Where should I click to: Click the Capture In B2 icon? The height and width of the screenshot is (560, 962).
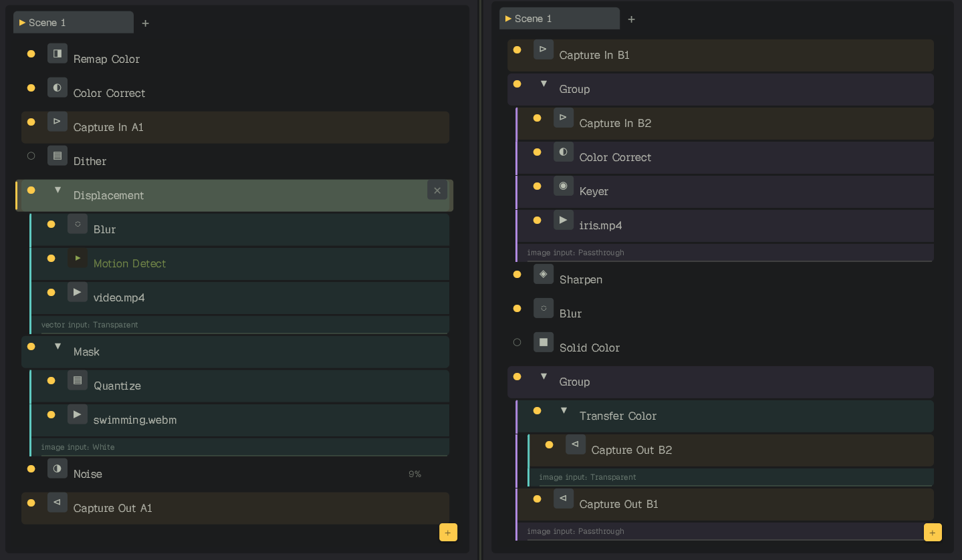coord(564,118)
